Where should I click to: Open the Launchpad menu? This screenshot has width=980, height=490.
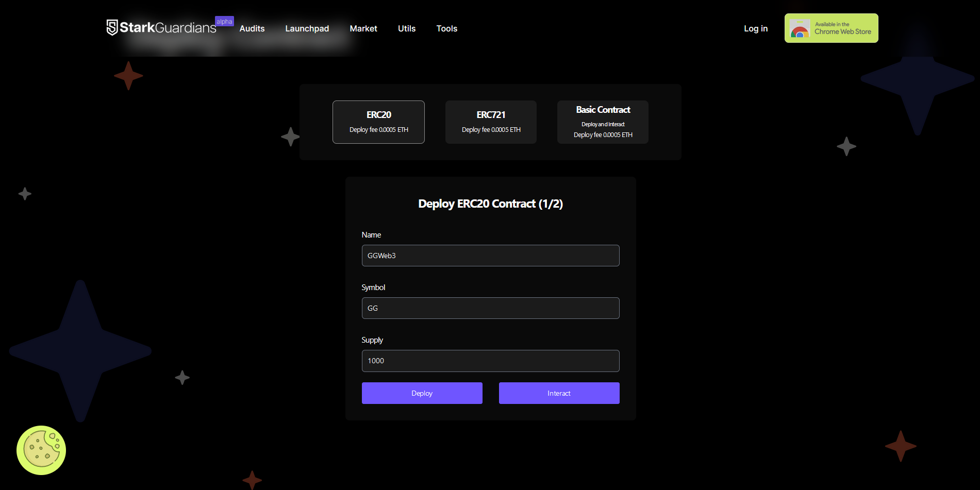(x=307, y=29)
